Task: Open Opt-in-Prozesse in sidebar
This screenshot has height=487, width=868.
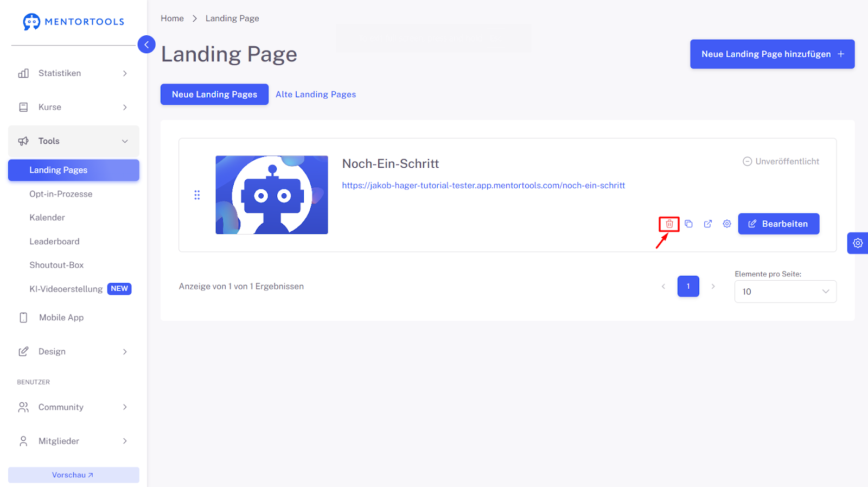Action: coord(61,194)
